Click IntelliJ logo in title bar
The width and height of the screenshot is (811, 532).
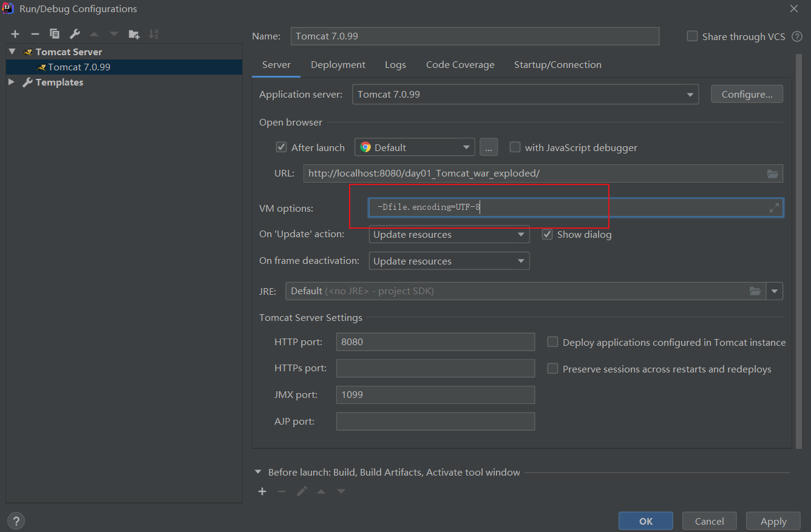[8, 8]
